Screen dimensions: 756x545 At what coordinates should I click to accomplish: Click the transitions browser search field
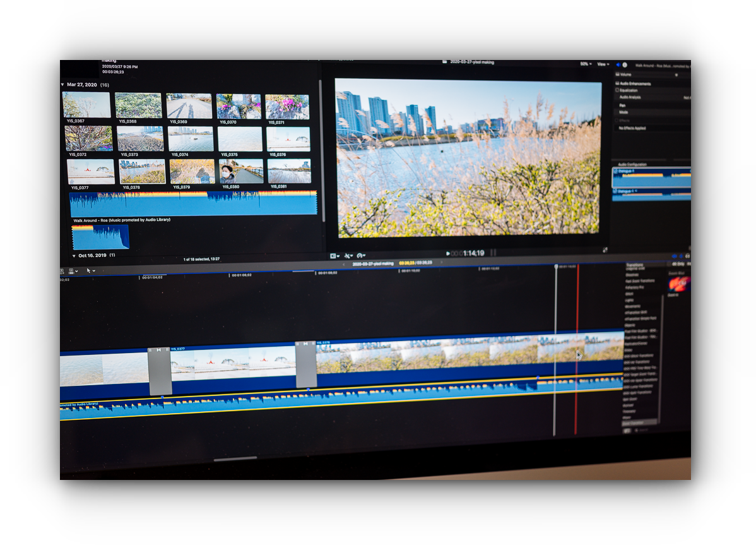click(x=643, y=429)
